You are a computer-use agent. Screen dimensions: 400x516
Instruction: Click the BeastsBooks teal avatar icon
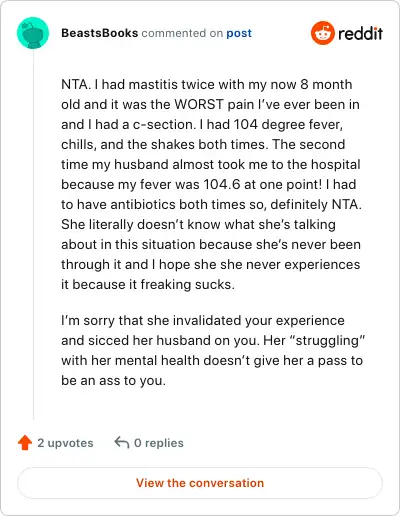click(x=33, y=33)
